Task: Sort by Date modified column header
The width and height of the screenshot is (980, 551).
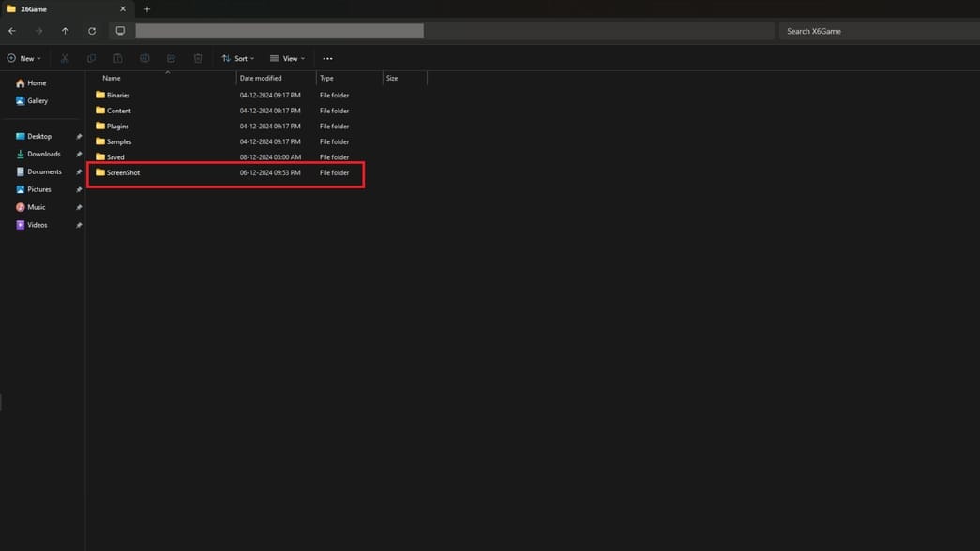Action: pyautogui.click(x=261, y=78)
